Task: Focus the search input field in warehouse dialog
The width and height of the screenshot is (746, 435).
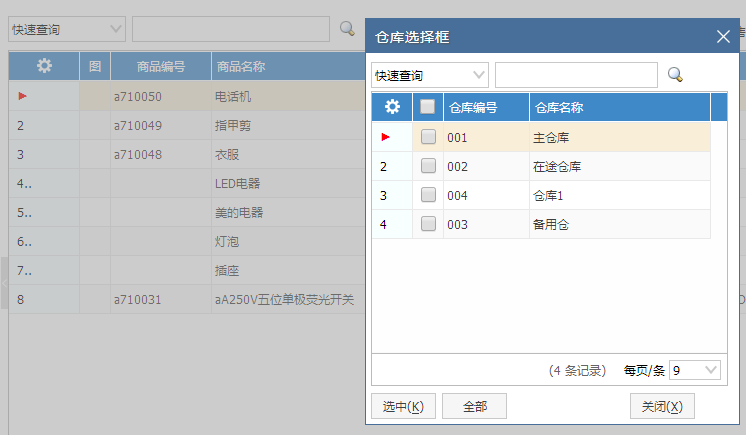Action: point(576,75)
